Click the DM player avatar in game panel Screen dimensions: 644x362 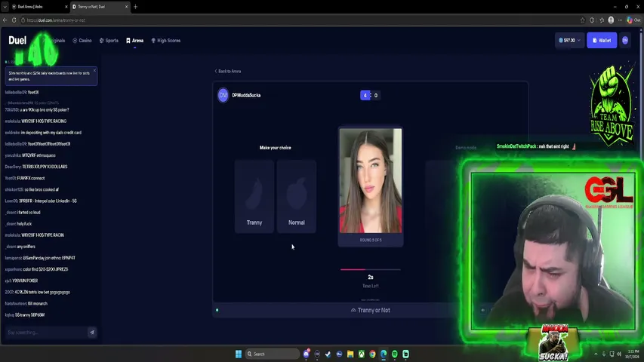[x=223, y=95]
